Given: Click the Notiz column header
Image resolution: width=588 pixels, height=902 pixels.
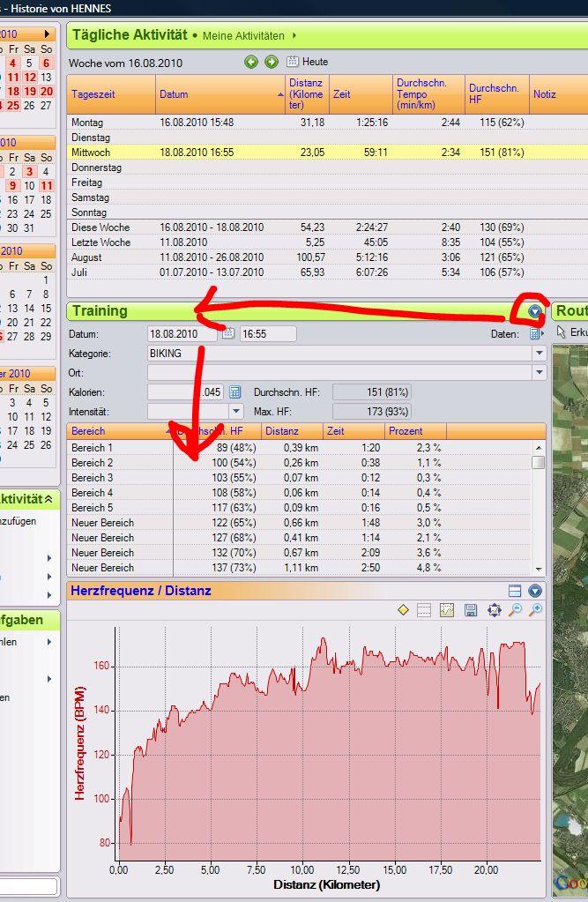Looking at the screenshot, I should click(559, 94).
